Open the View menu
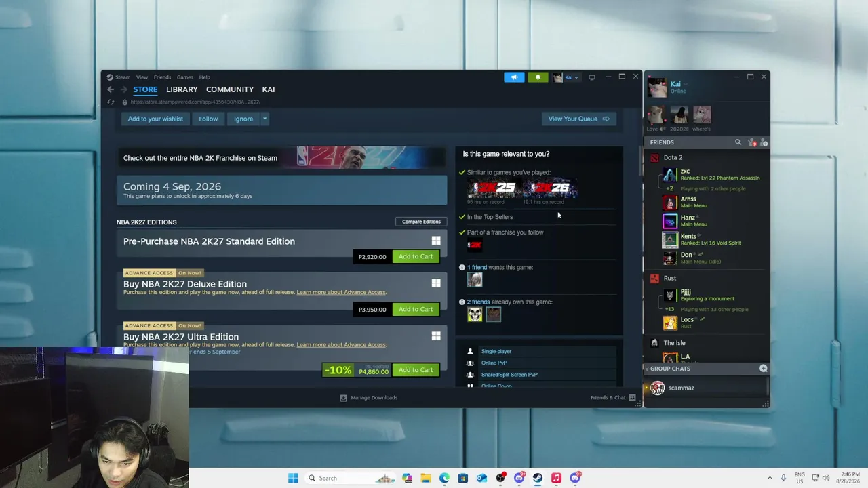The width and height of the screenshot is (868, 488). [142, 77]
